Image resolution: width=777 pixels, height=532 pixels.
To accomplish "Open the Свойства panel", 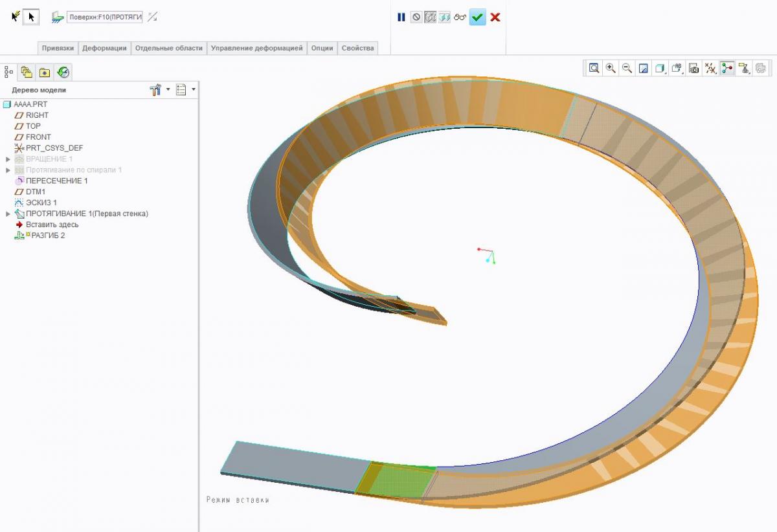I will (x=357, y=48).
